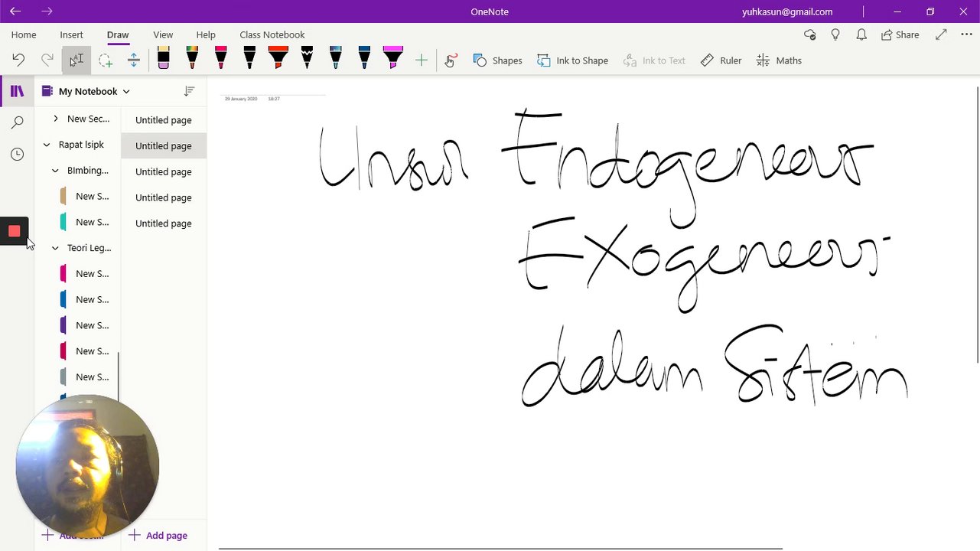This screenshot has height=551, width=980.
Task: Open the Help tab
Action: click(206, 34)
